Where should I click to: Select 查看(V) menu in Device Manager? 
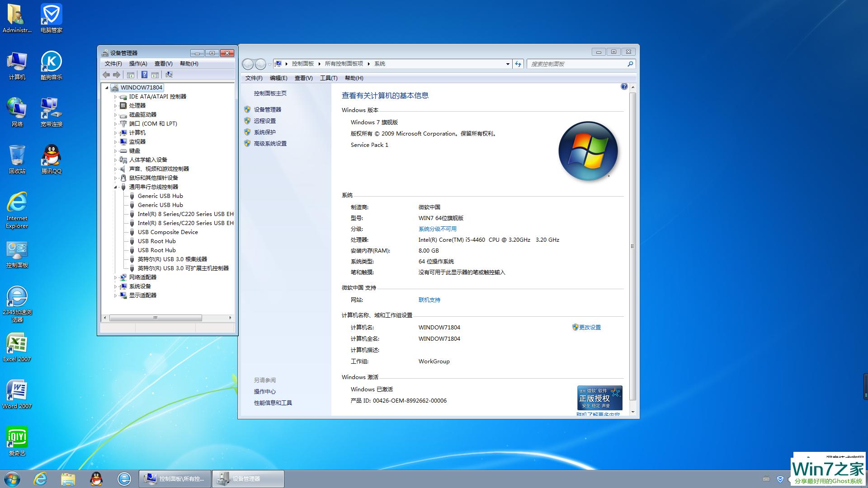[x=162, y=63]
